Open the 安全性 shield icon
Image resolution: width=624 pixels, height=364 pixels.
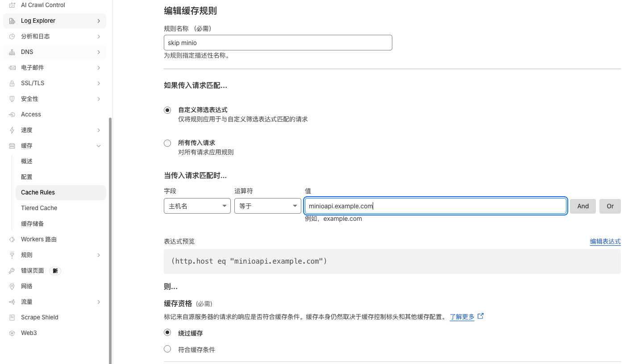12,99
